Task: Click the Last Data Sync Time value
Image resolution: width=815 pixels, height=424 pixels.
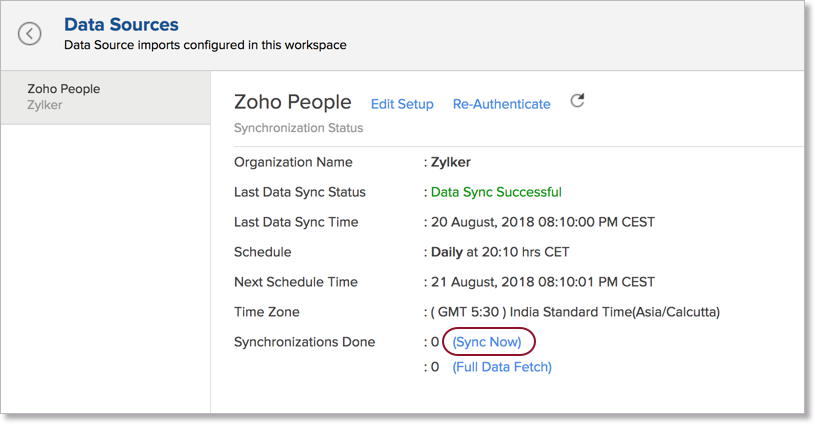Action: point(543,222)
